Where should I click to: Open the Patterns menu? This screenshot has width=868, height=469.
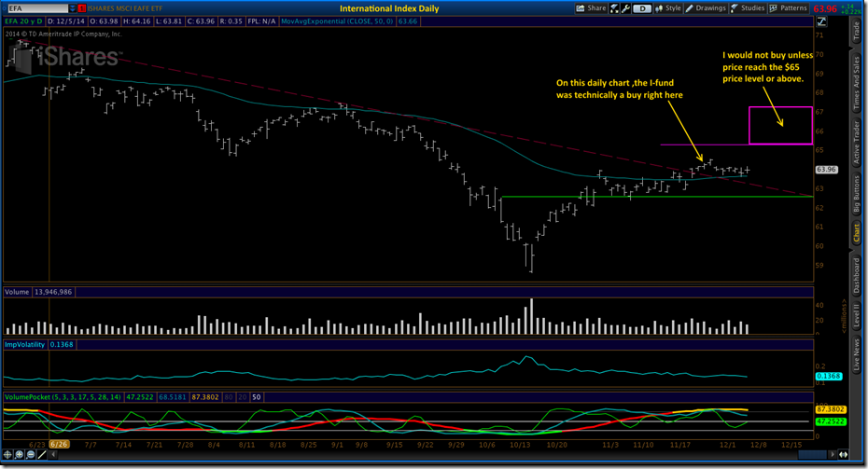pyautogui.click(x=789, y=8)
